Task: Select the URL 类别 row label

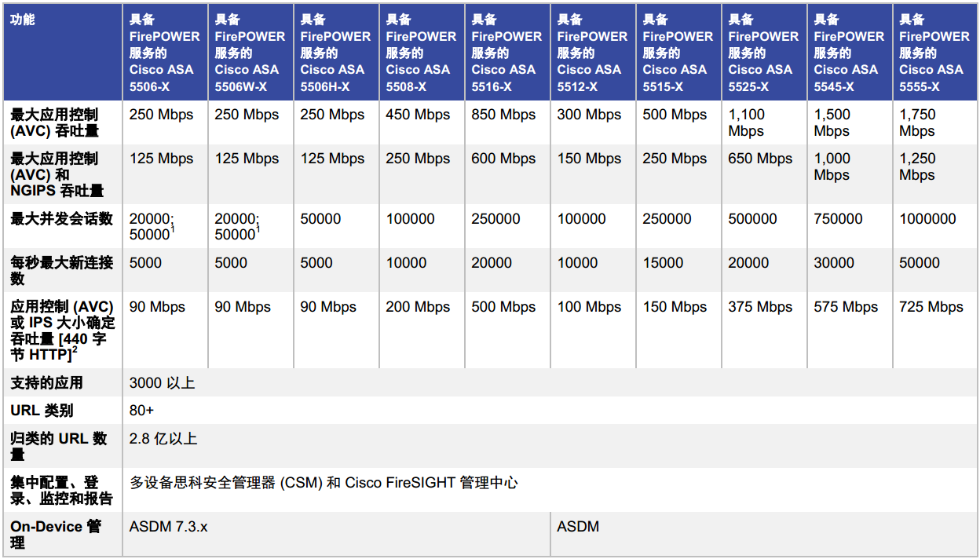Action: pos(42,411)
